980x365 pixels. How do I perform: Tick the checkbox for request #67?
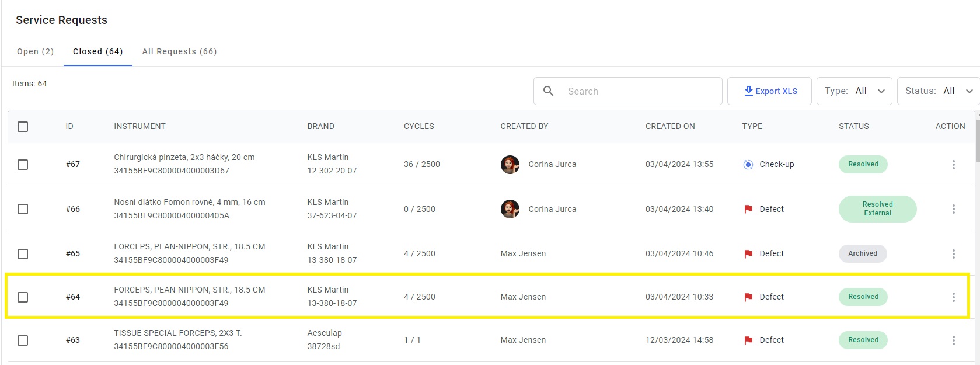(23, 165)
